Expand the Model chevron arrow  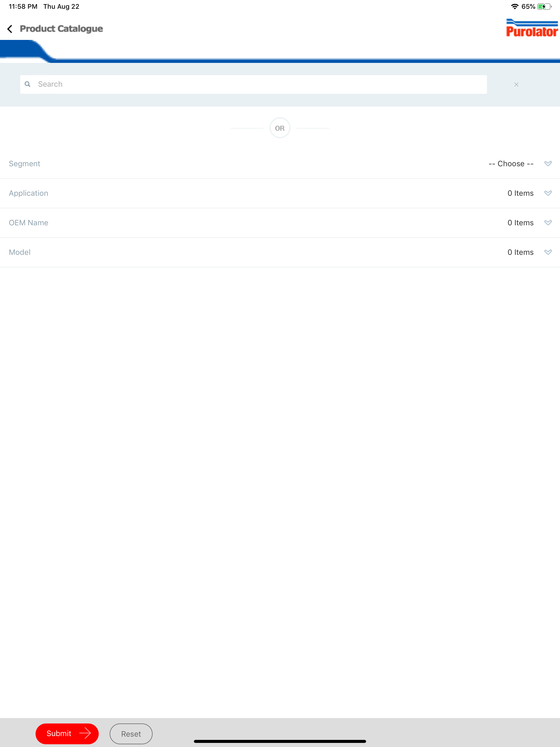click(548, 252)
